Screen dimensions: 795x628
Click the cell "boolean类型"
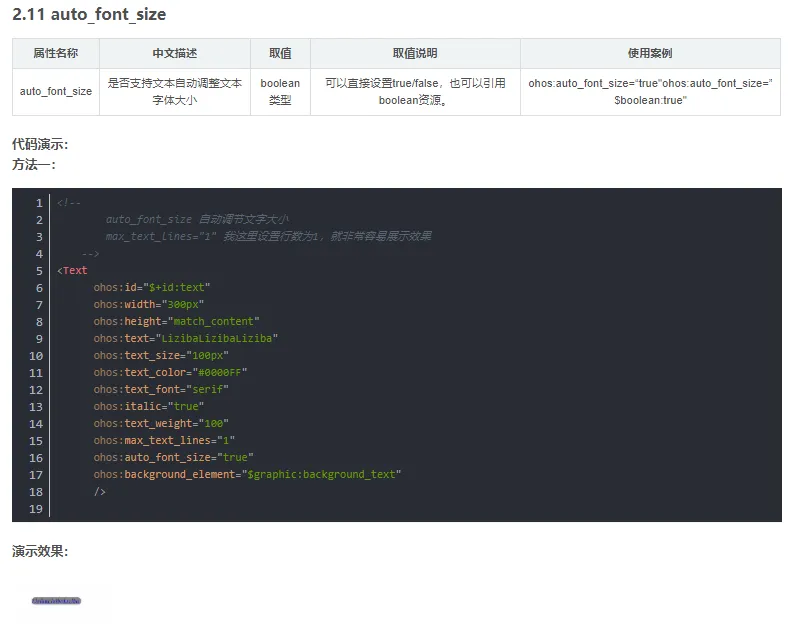pyautogui.click(x=280, y=92)
